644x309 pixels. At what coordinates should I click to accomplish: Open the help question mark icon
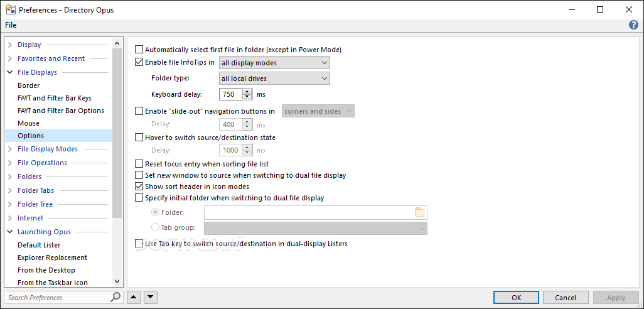(x=633, y=25)
